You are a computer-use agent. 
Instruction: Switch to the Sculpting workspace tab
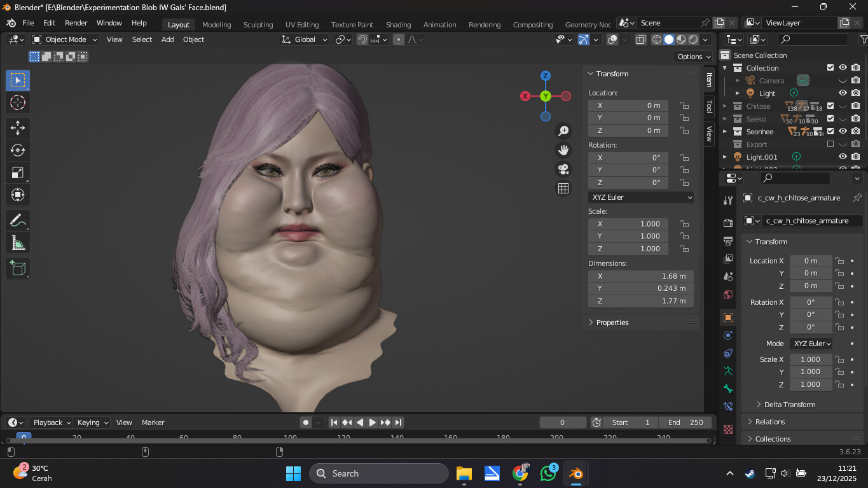[x=258, y=25]
